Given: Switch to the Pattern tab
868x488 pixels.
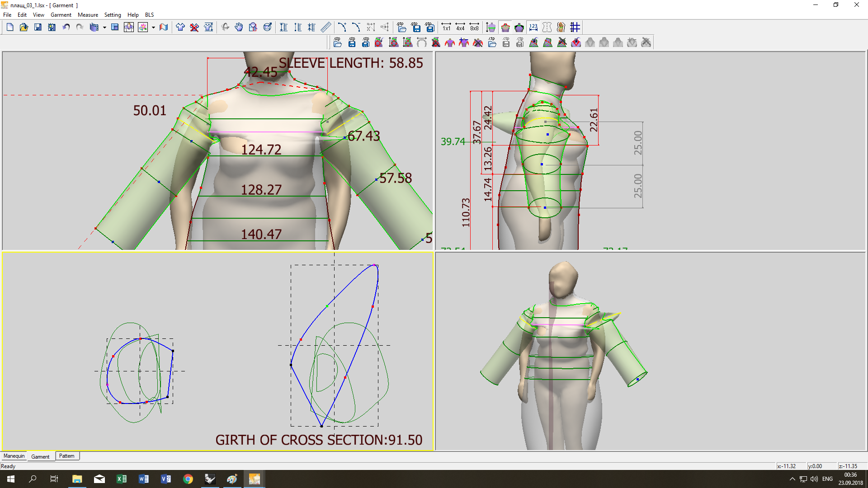Looking at the screenshot, I should click(67, 456).
